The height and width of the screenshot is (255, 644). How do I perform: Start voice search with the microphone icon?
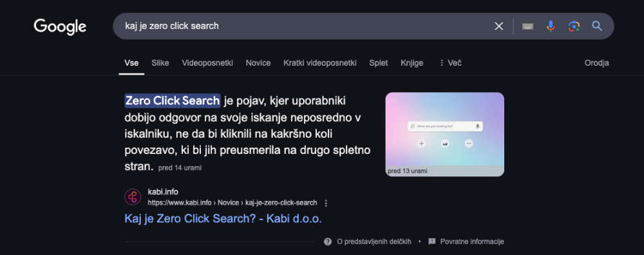551,26
